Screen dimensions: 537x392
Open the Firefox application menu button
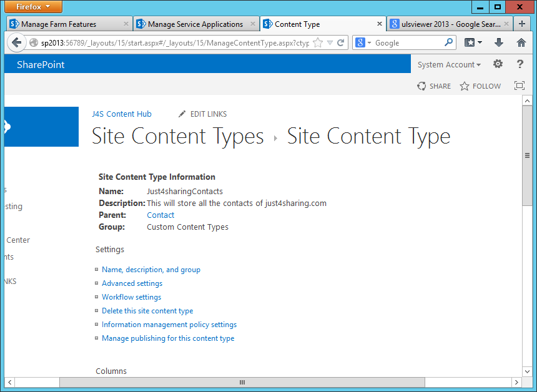tap(33, 6)
